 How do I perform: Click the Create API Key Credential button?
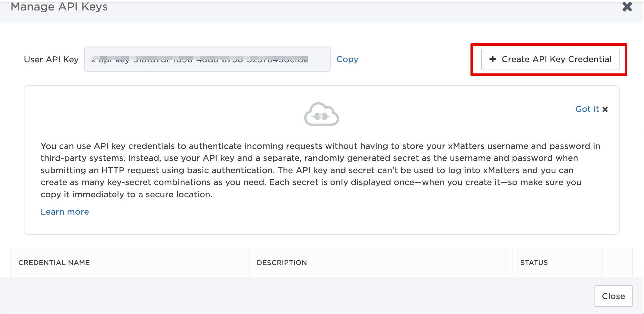pos(550,59)
